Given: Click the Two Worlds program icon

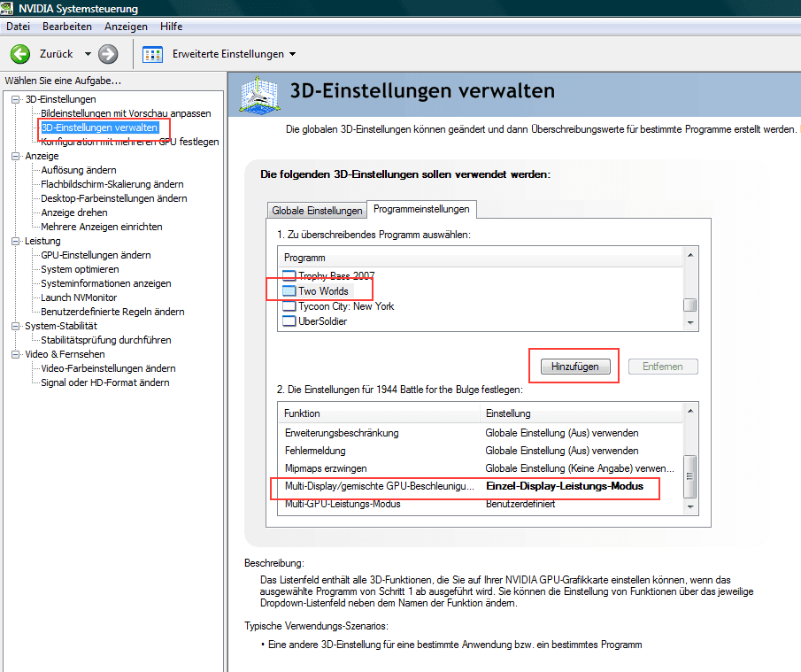Looking at the screenshot, I should coord(289,290).
